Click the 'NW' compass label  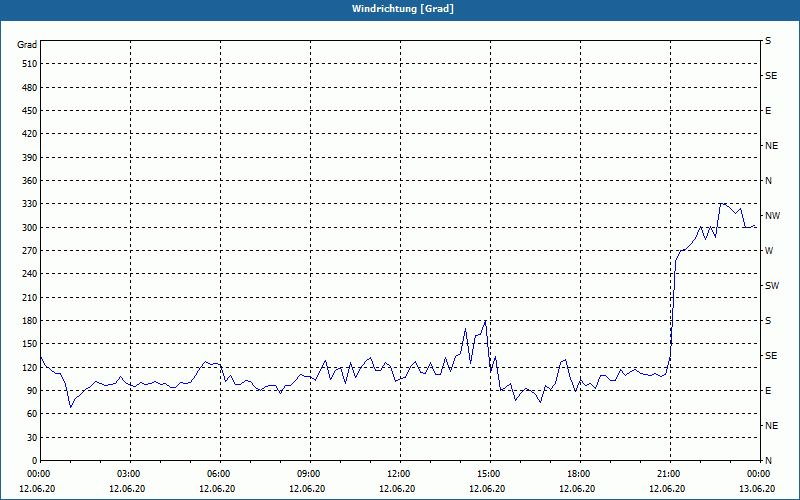pos(772,216)
